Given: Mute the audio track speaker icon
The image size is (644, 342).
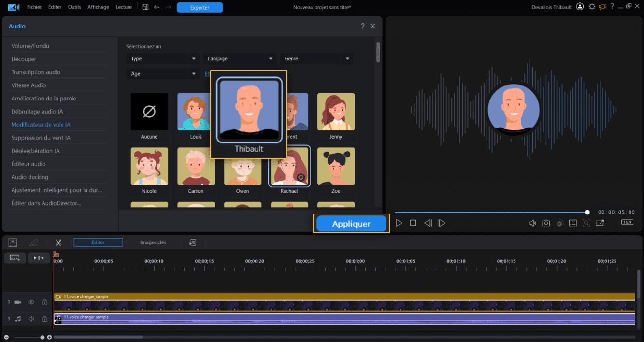Looking at the screenshot, I should point(31,319).
